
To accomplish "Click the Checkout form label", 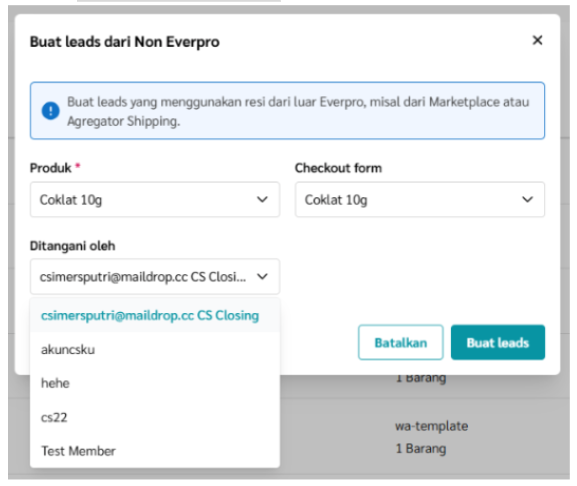I will pyautogui.click(x=338, y=168).
